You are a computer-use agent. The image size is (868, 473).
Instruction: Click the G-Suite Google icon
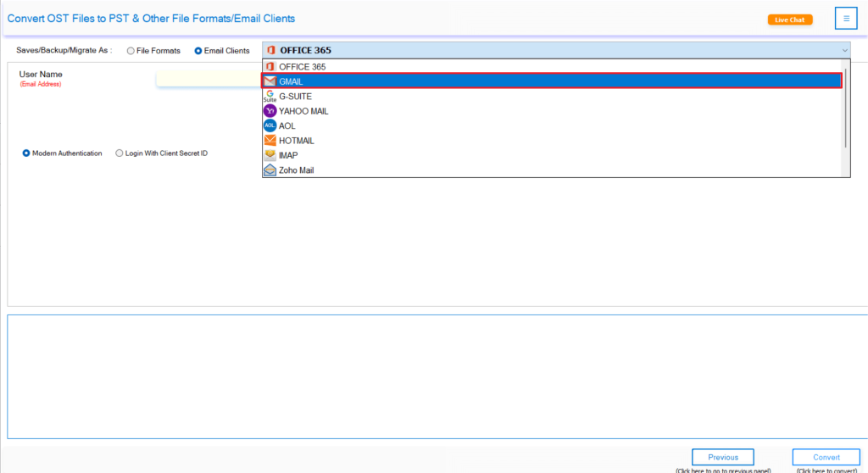[x=270, y=96]
